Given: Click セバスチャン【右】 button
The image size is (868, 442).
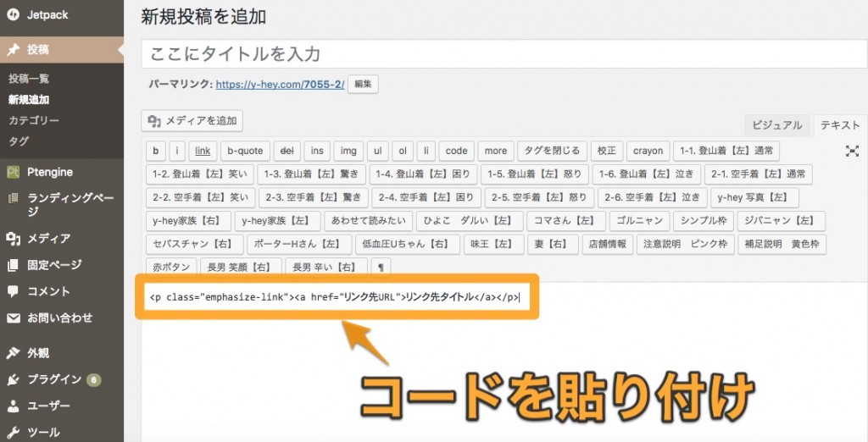Looking at the screenshot, I should (x=195, y=244).
